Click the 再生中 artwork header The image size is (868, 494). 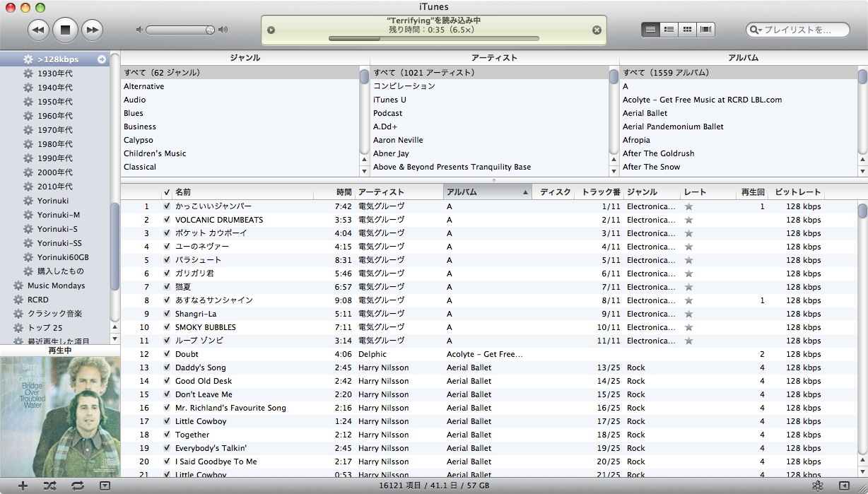pyautogui.click(x=60, y=351)
